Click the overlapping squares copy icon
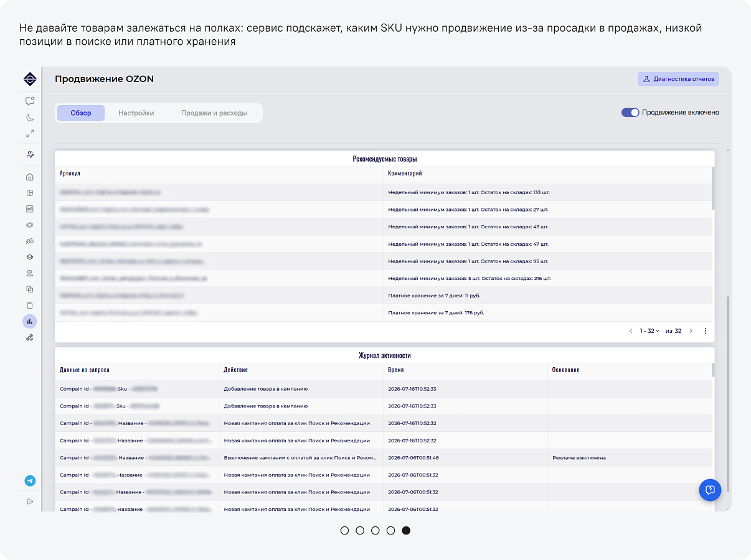751x560 pixels. (30, 289)
